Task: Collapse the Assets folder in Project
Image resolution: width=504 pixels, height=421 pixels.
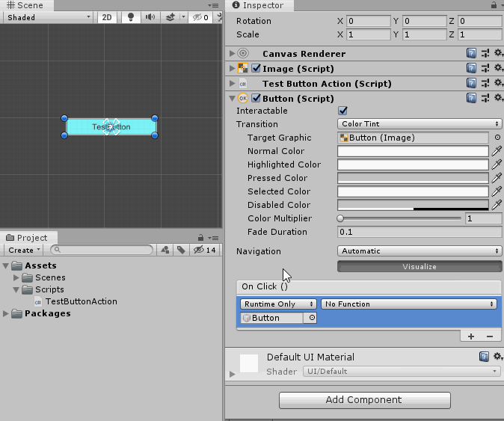Action: [x=7, y=265]
